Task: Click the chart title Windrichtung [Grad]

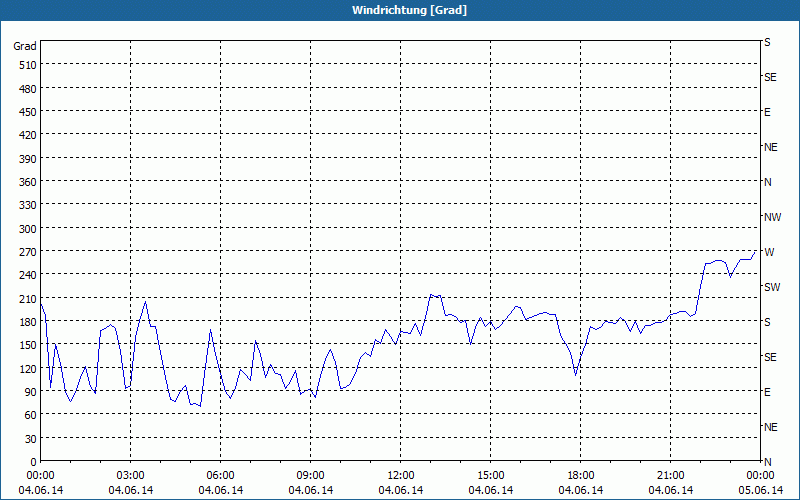Action: tap(409, 10)
